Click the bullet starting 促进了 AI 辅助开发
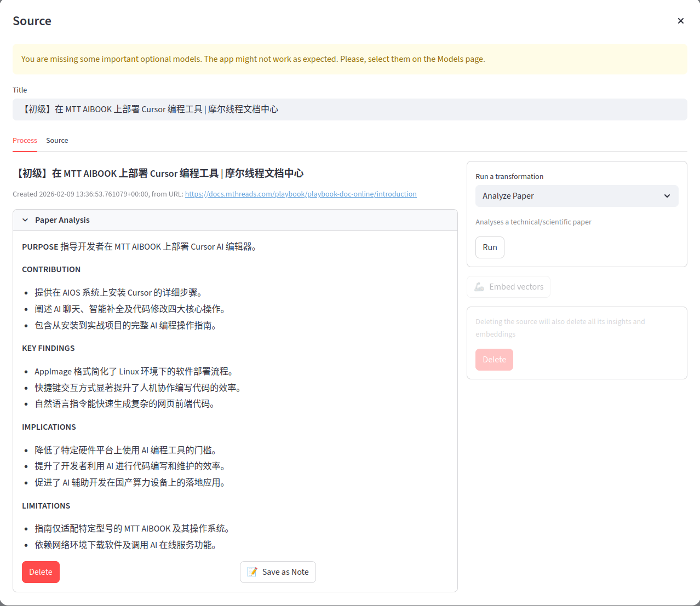Screen dimensions: 700x606 pyautogui.click(x=131, y=483)
